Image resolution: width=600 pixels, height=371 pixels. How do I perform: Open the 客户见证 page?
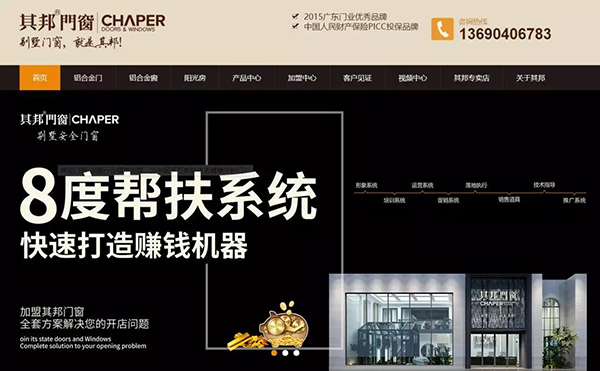pyautogui.click(x=357, y=78)
